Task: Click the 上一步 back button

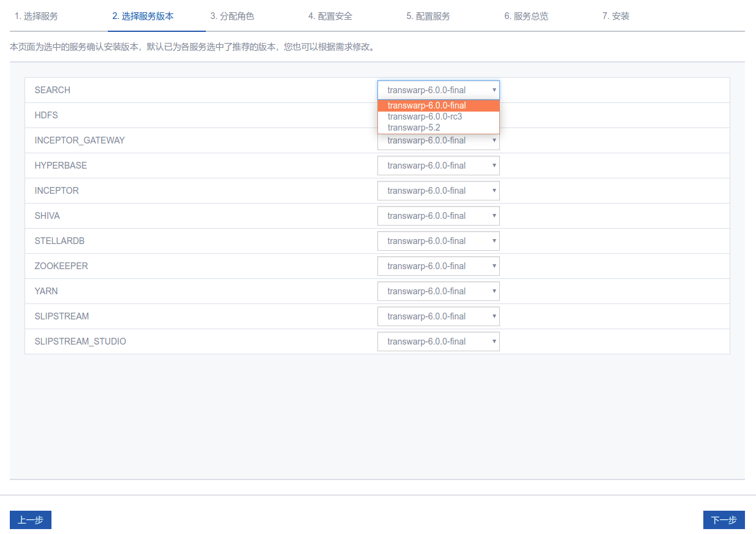Action: 31,520
